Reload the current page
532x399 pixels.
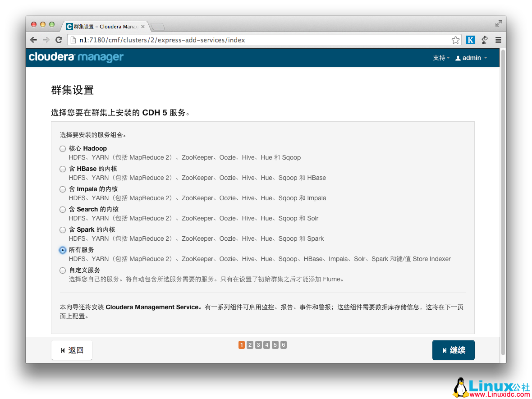pyautogui.click(x=59, y=40)
